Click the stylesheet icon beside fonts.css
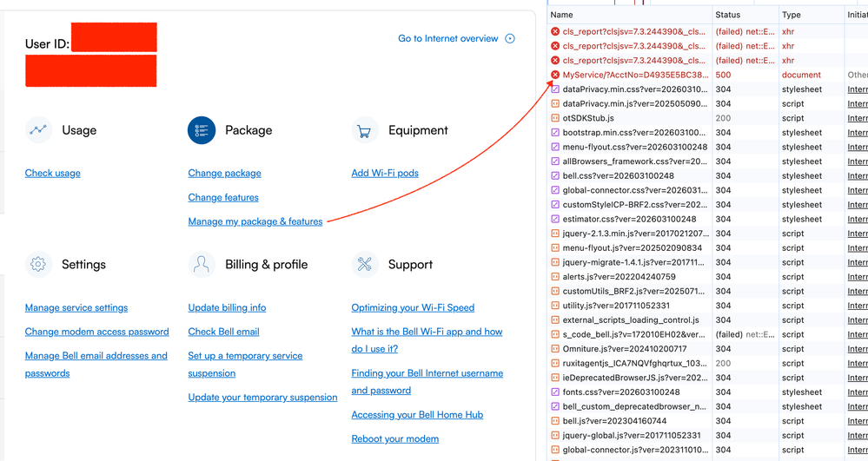The image size is (868, 461). click(x=554, y=392)
